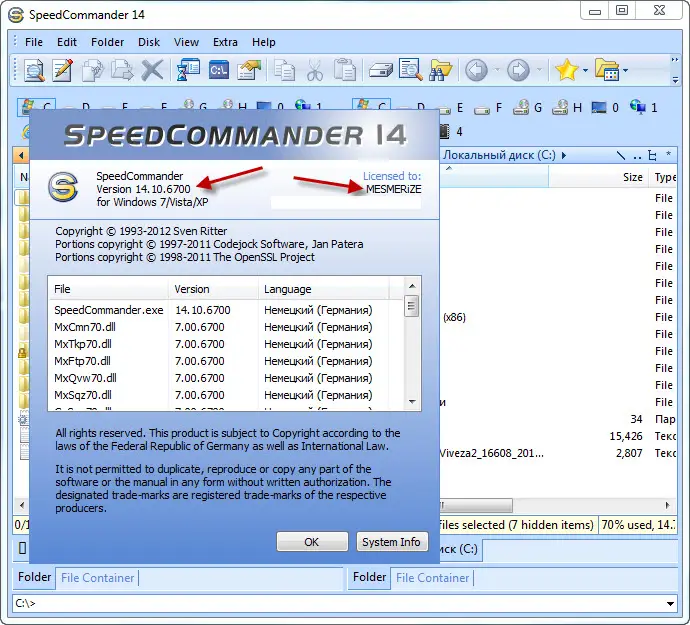Open the Help menu
690x625 pixels.
pyautogui.click(x=264, y=42)
